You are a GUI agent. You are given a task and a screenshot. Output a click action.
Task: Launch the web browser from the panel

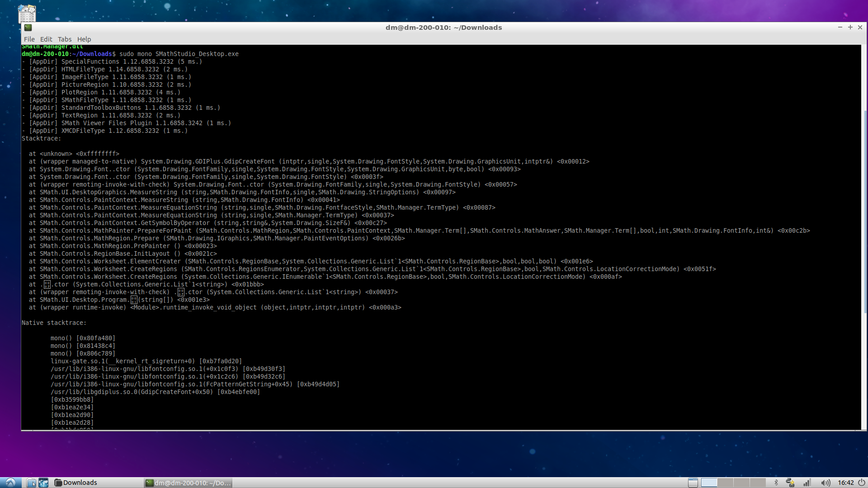pyautogui.click(x=43, y=483)
